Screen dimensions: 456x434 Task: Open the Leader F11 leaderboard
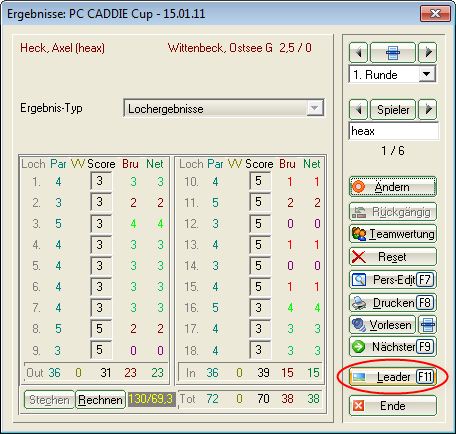coord(393,377)
